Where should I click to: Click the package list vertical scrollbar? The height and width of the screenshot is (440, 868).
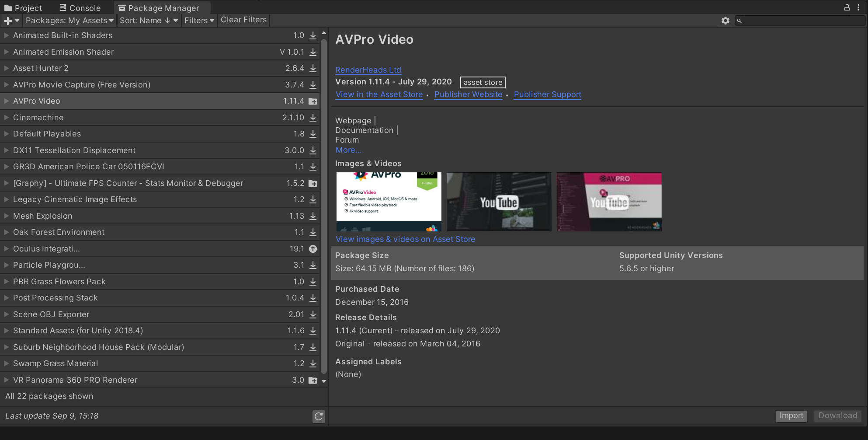(x=324, y=206)
